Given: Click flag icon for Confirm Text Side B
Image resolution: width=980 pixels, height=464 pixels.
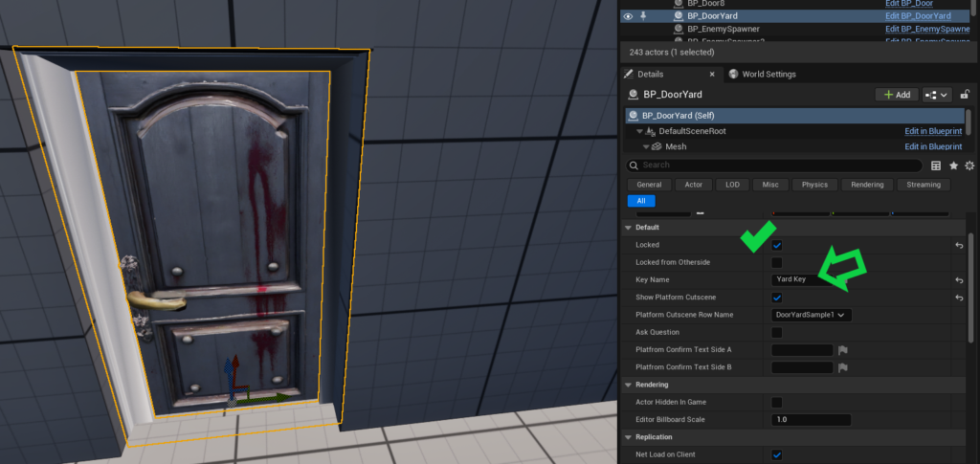Looking at the screenshot, I should (843, 367).
